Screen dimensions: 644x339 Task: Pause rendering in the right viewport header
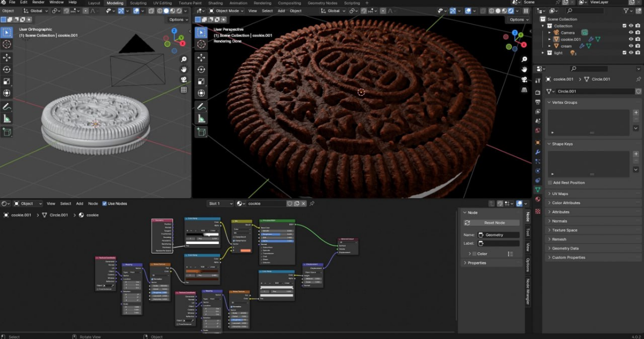(x=526, y=11)
